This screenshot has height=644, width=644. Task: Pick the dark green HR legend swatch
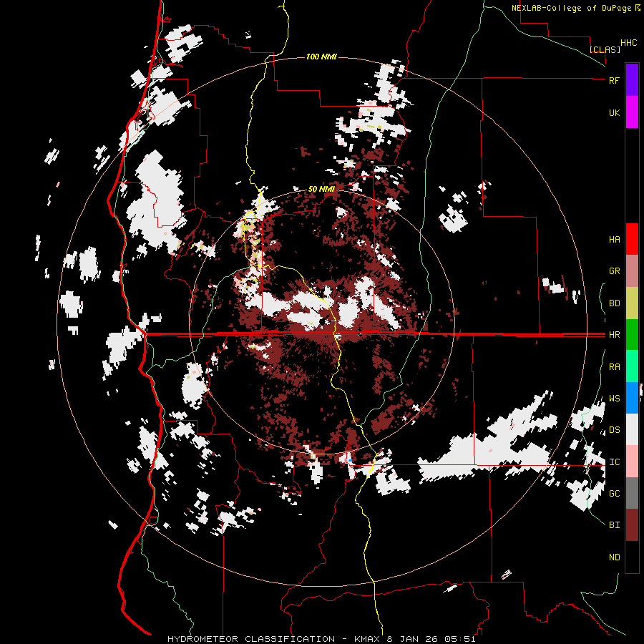[x=632, y=334]
